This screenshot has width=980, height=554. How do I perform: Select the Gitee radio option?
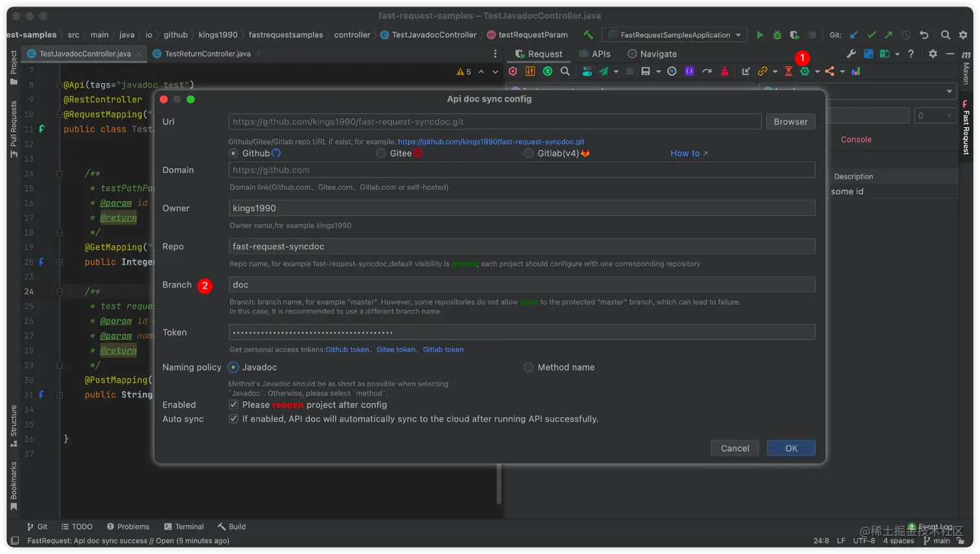381,154
